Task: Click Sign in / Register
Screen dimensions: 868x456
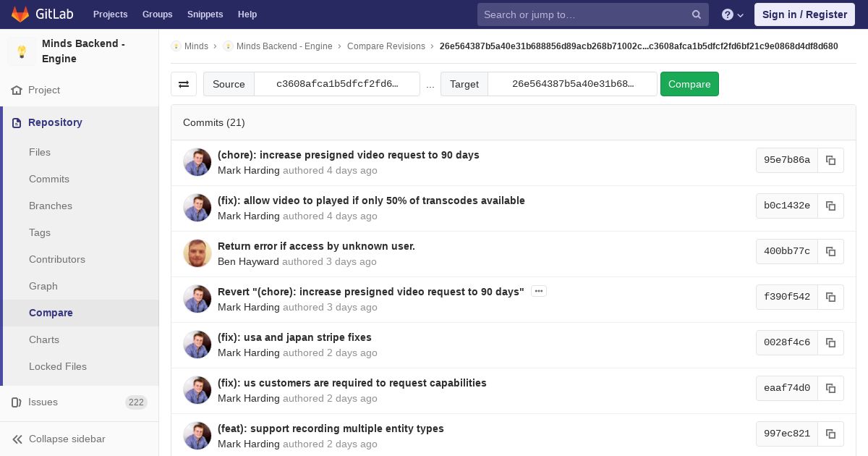Action: click(x=804, y=14)
